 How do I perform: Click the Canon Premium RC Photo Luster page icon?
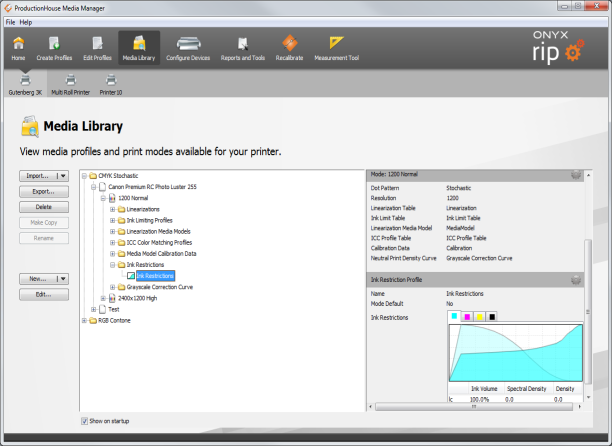(x=103, y=187)
